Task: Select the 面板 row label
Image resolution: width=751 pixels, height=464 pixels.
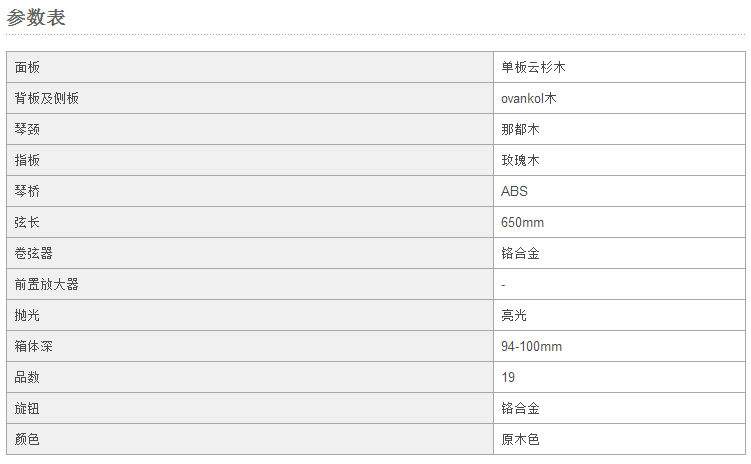Action: (27, 67)
